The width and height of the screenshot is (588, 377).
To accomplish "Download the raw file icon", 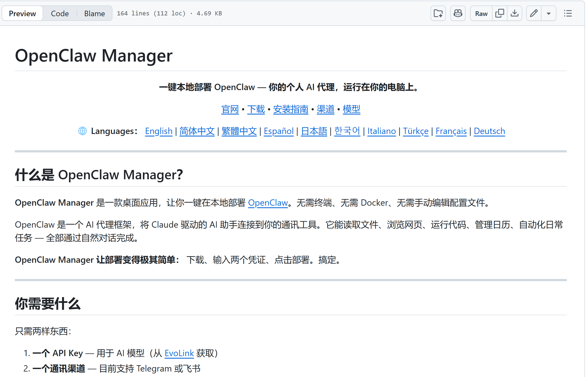I will click(515, 13).
